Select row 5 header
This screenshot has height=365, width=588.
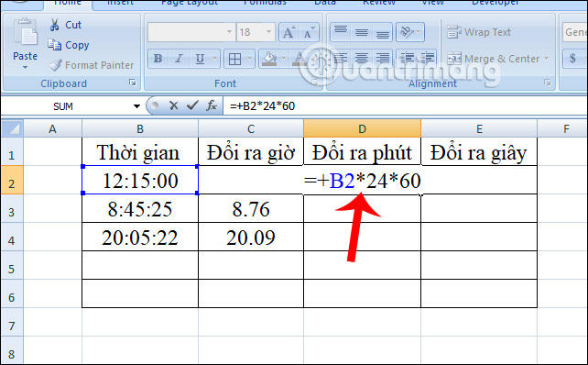pos(12,265)
